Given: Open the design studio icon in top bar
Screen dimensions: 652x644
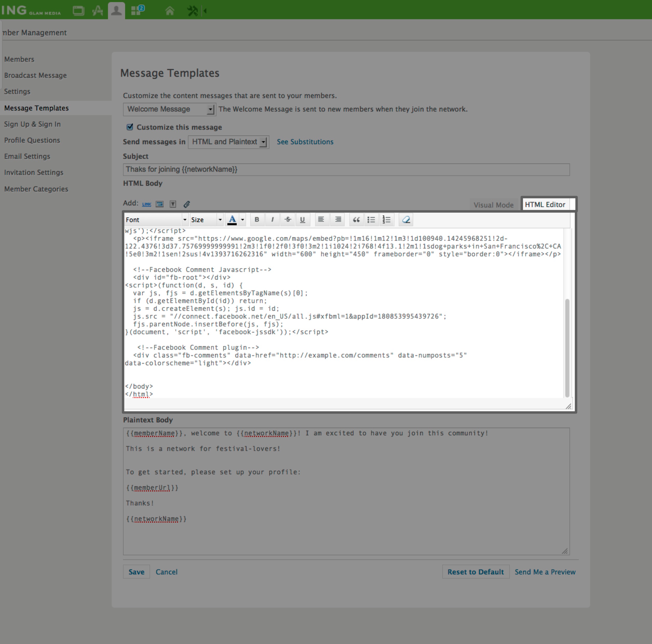Looking at the screenshot, I should (x=98, y=10).
